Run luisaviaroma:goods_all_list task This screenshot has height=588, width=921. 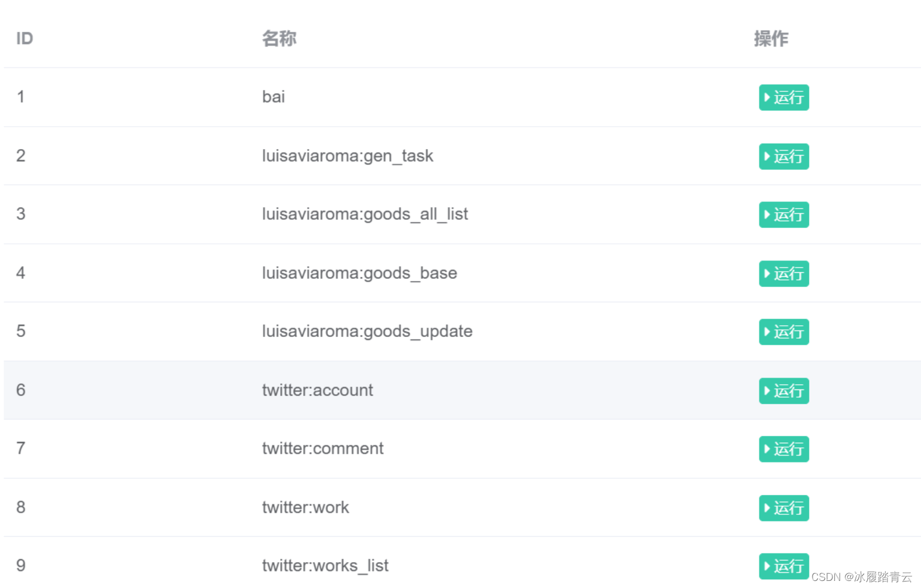[784, 214]
